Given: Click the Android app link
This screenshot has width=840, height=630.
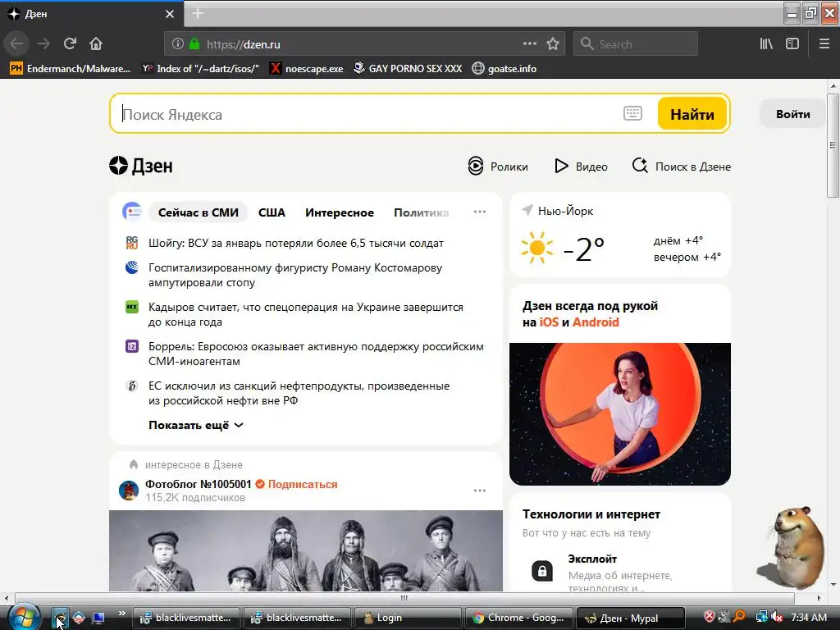Looking at the screenshot, I should (596, 322).
